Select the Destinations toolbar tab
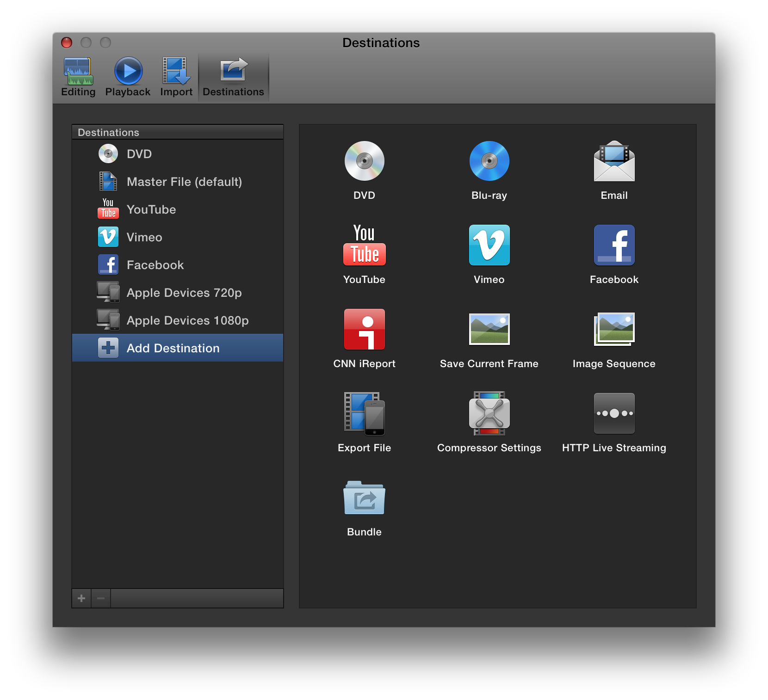The height and width of the screenshot is (700, 768). click(x=234, y=77)
